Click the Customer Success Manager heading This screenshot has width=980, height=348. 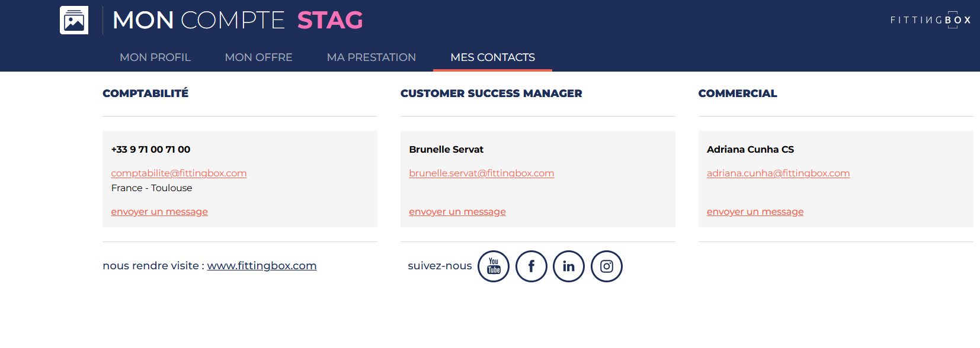[x=491, y=94]
